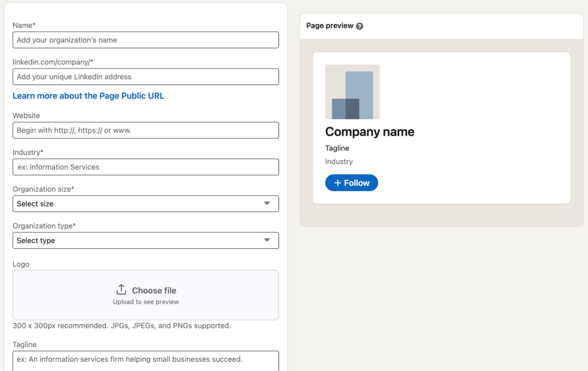588x371 pixels.
Task: Click the Tagline label in the preview card
Action: (337, 148)
